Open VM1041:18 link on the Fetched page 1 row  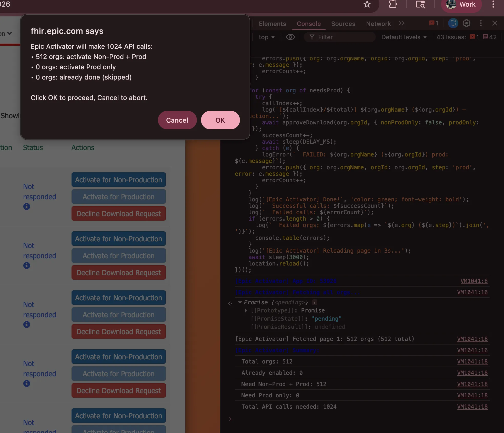point(472,339)
